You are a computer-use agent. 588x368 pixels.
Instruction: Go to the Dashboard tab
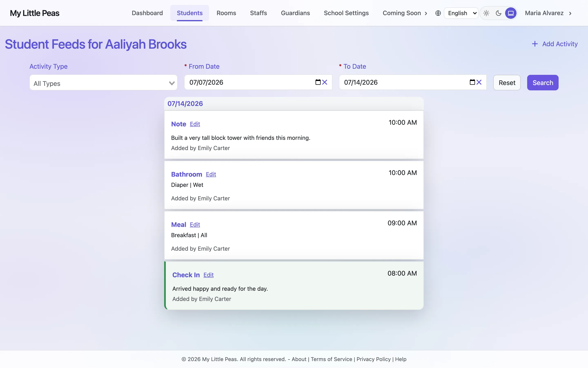pos(147,13)
